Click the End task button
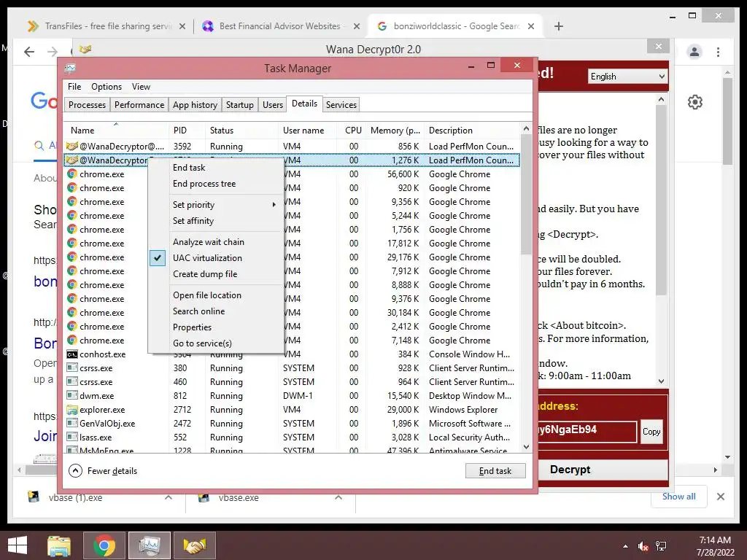 click(495, 471)
